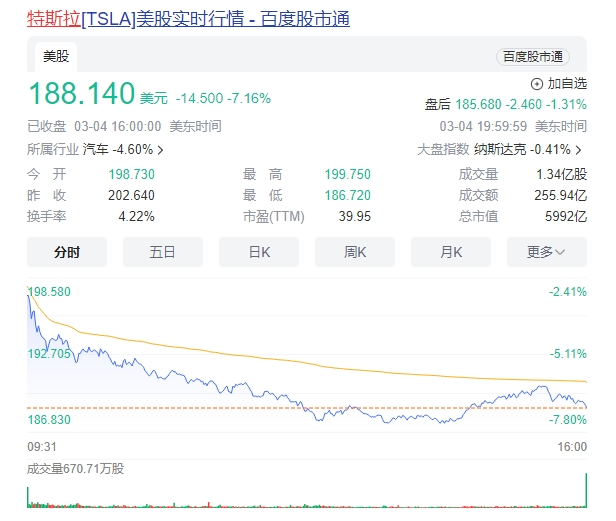This screenshot has height=521, width=616.
Task: Click the 09:31 time axis label
Action: tap(42, 447)
